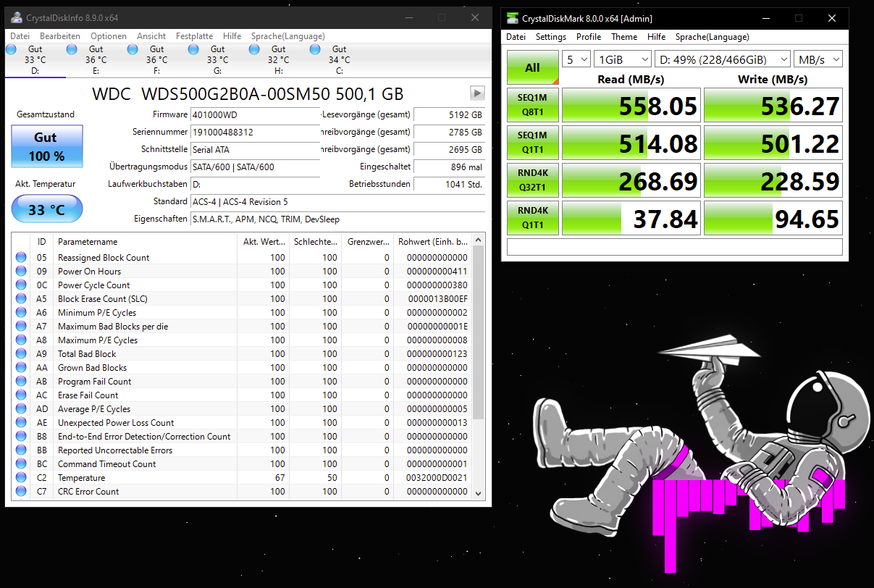The height and width of the screenshot is (588, 874).
Task: Select the H: drive health icon
Action: (254, 49)
